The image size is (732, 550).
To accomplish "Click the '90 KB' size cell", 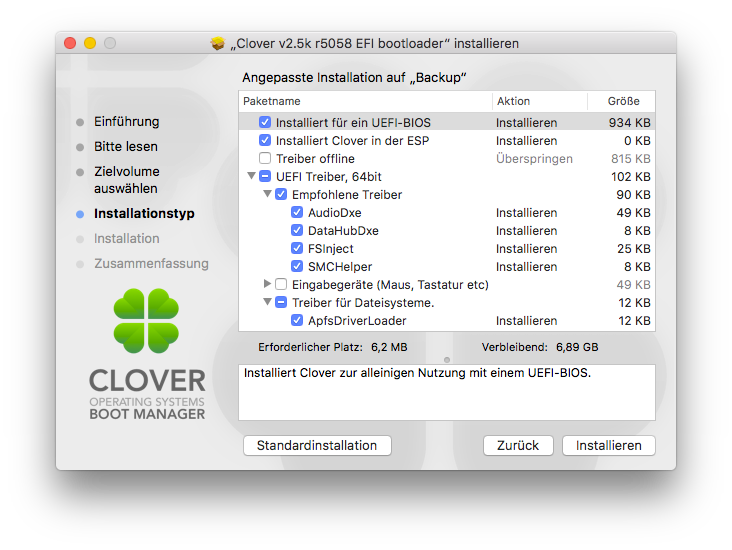I will click(633, 195).
